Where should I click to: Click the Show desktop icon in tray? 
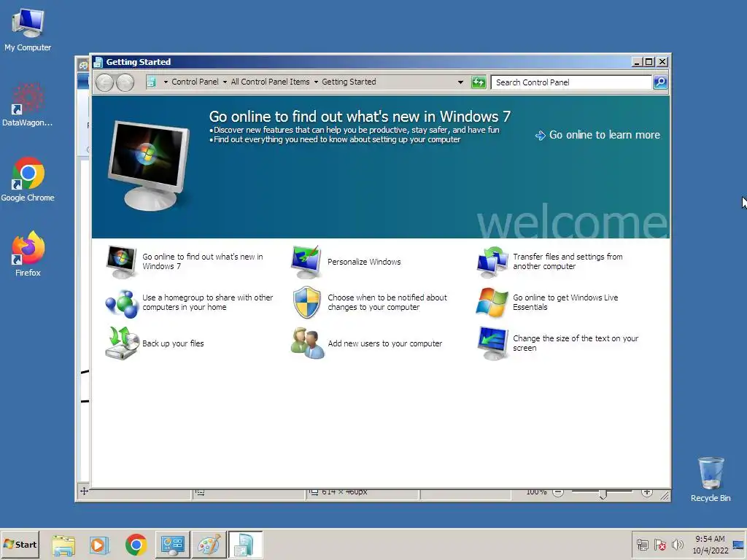tap(738, 545)
